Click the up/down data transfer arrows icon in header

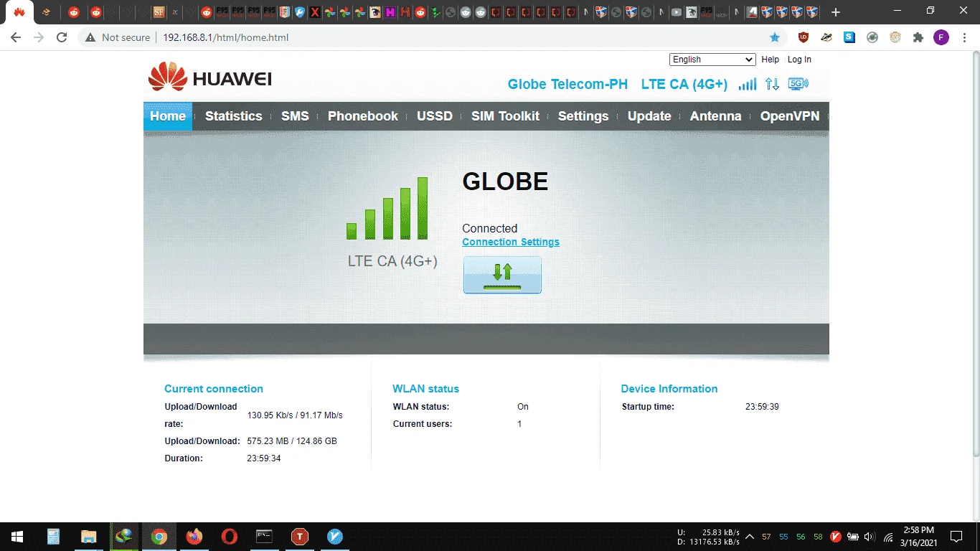click(772, 84)
